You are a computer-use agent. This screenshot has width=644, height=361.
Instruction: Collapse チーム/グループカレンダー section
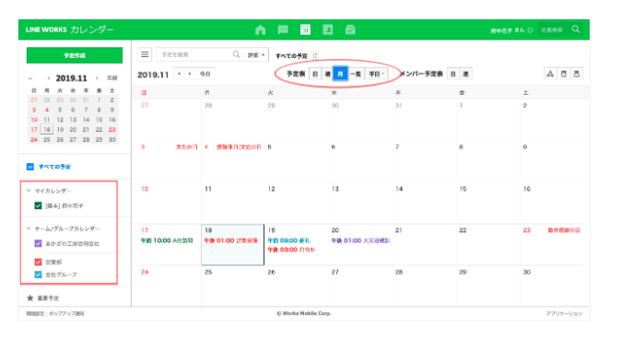click(29, 228)
